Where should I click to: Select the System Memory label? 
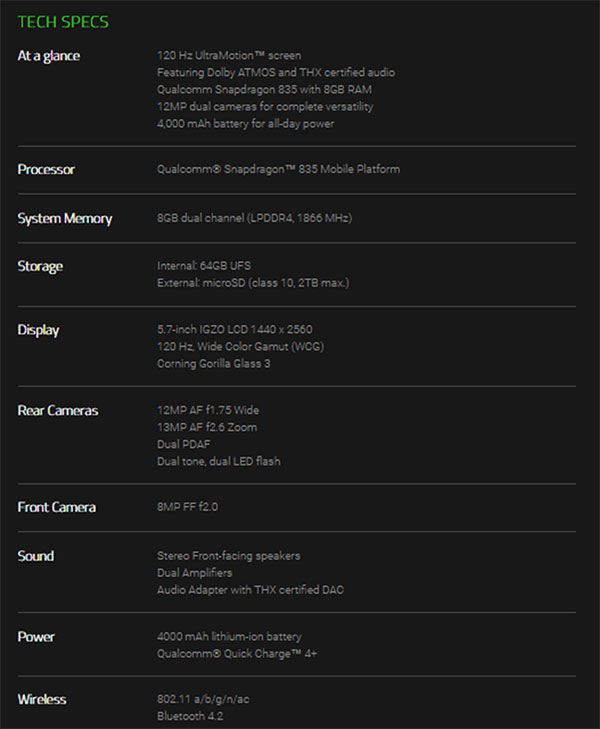coord(65,218)
